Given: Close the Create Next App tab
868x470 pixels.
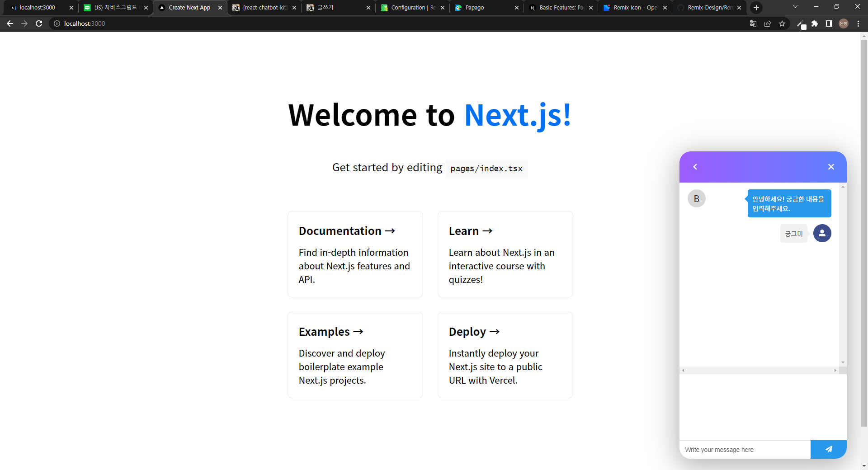Looking at the screenshot, I should click(220, 8).
